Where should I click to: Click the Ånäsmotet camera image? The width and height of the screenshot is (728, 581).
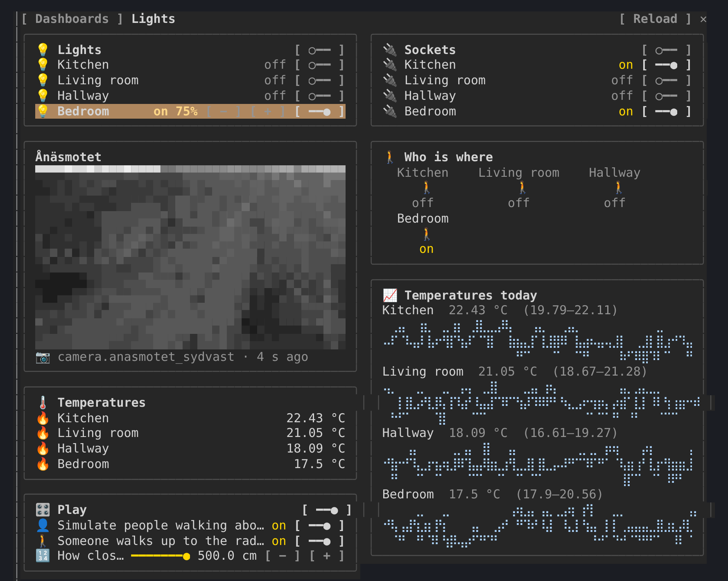click(x=190, y=257)
